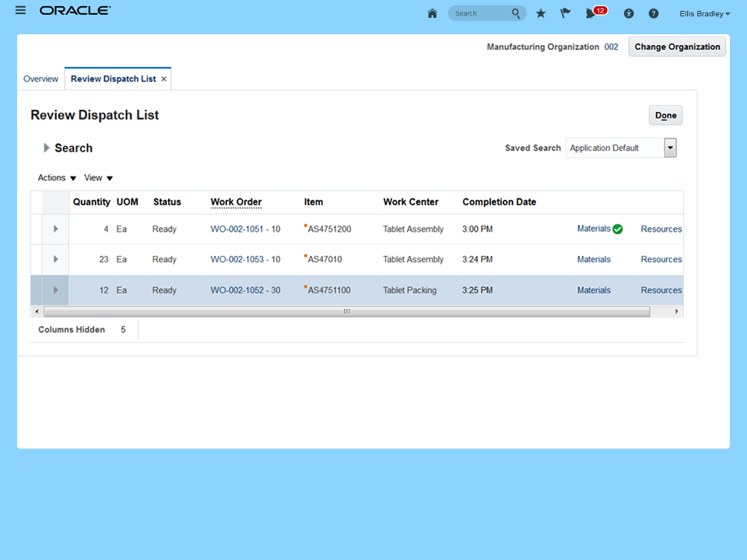Open work order WO-002-1053 - 10
747x560 pixels.
click(x=245, y=260)
